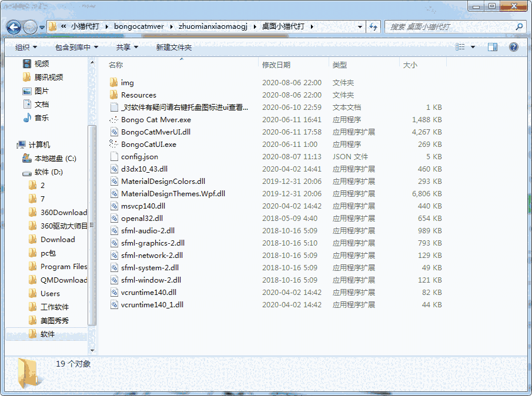The width and height of the screenshot is (532, 396).
Task: Select zhuomianxiaomaogj in the address path
Action: click(213, 26)
